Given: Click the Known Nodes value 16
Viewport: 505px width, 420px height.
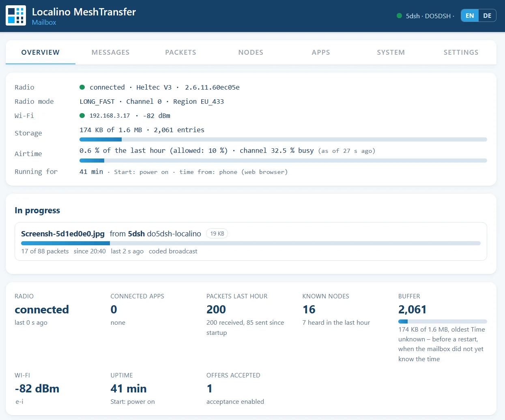Looking at the screenshot, I should click(309, 310).
